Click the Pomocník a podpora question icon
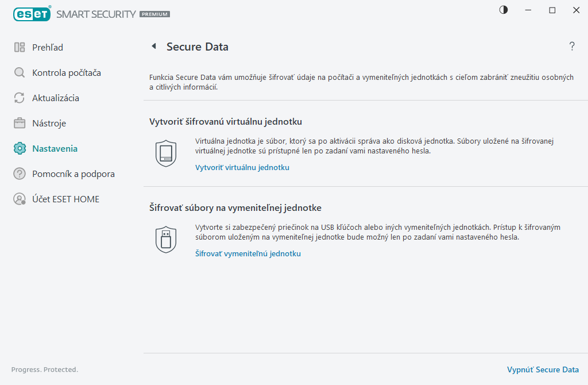Screen dimensions: 588x385 (20, 174)
